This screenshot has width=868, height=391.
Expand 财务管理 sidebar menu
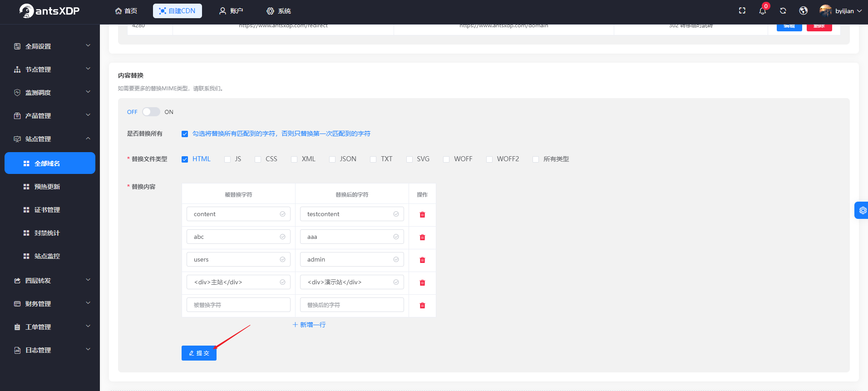(50, 304)
